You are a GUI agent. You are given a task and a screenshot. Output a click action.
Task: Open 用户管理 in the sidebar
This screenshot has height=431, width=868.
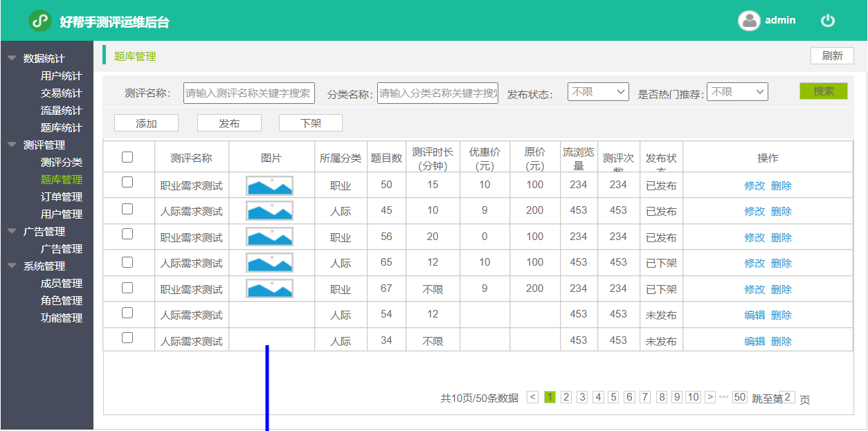pos(61,214)
